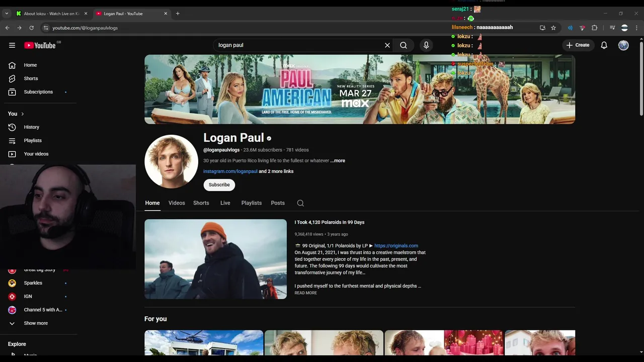Screen dimensions: 644x362
Task: Show 'and 2 more links'
Action: pos(276,171)
